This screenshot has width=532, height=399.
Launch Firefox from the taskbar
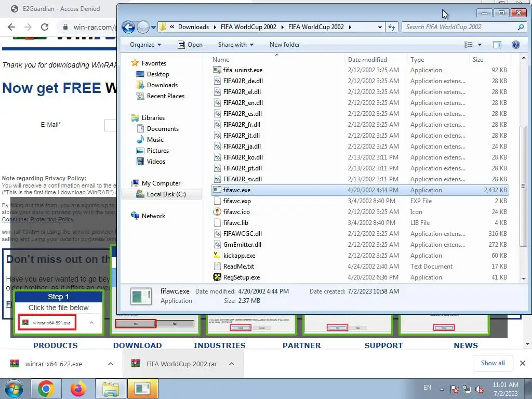pyautogui.click(x=78, y=389)
